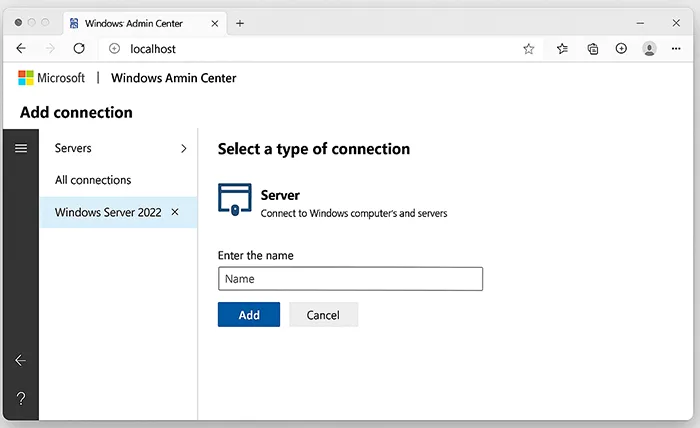Focus the server Name input field

pos(350,279)
